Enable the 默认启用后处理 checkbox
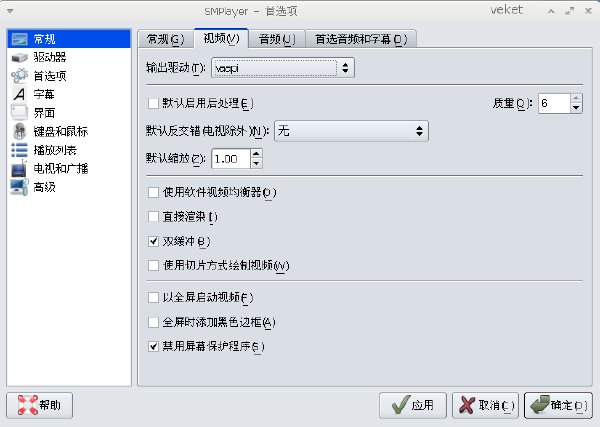 (x=153, y=103)
